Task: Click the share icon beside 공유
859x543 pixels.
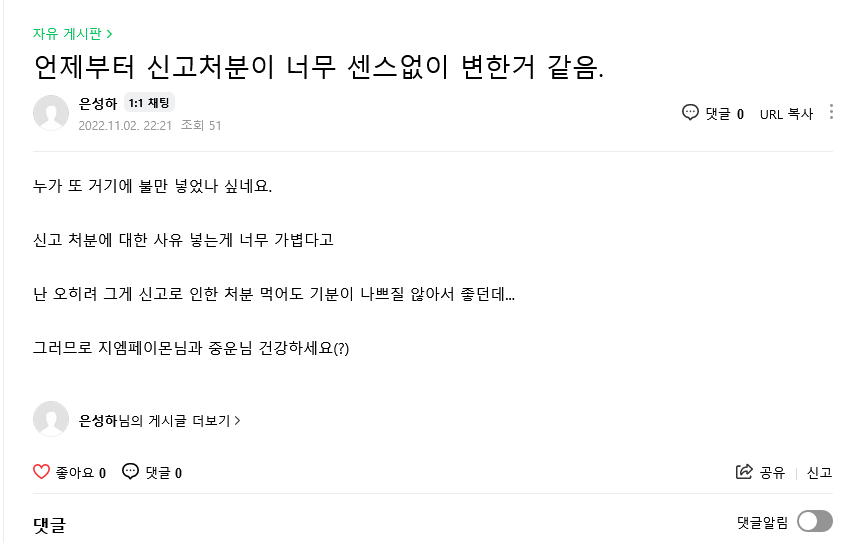Action: tap(743, 472)
